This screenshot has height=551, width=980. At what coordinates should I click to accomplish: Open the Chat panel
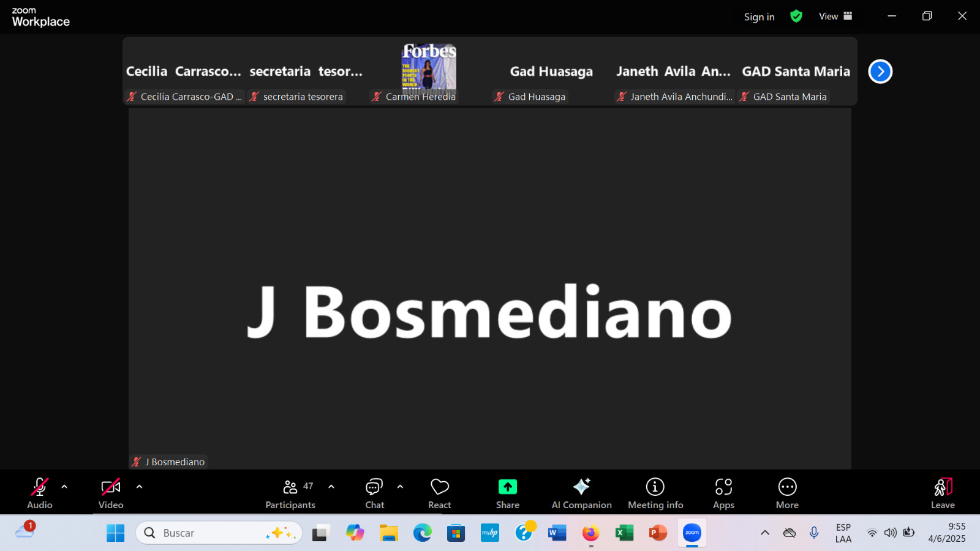click(x=374, y=493)
